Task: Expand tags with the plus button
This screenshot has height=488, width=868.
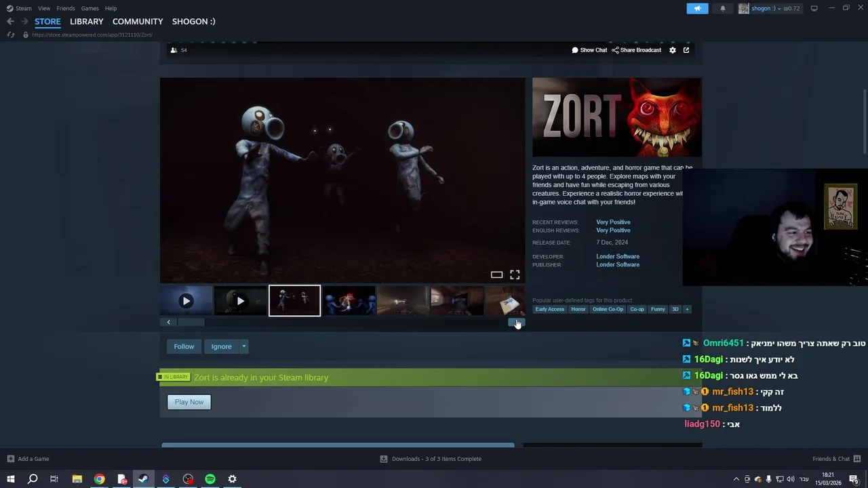Action: (x=687, y=309)
